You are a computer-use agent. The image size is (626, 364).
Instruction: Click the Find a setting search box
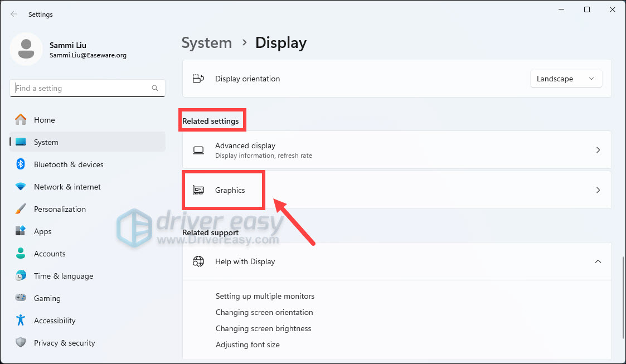[87, 88]
